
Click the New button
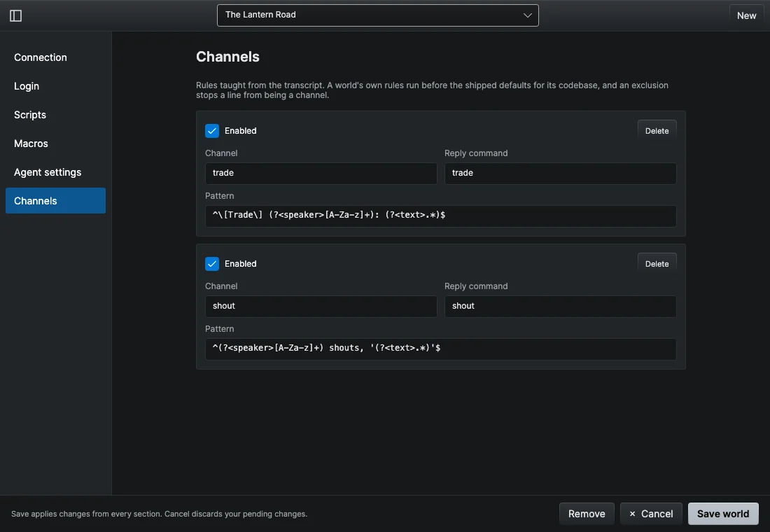[x=746, y=15]
